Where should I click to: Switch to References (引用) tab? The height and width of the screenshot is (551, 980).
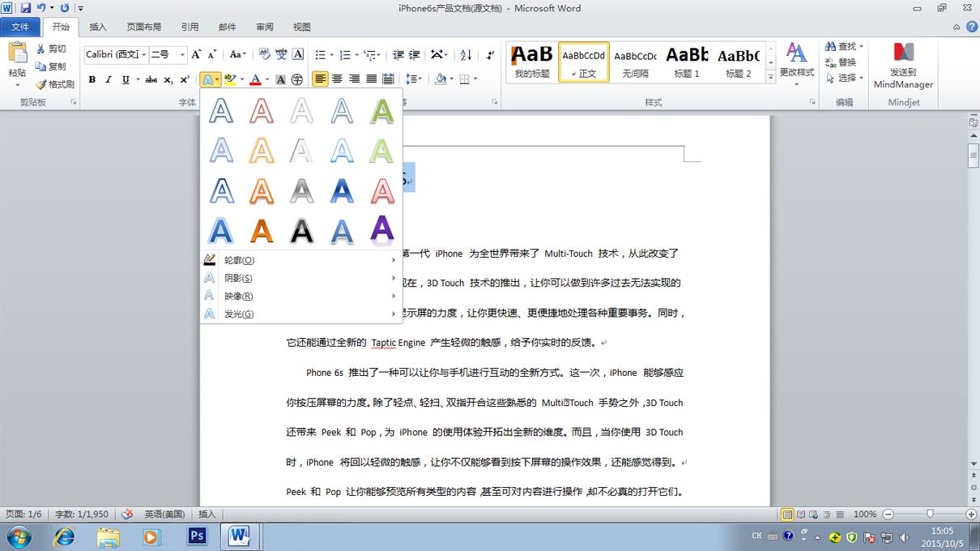(190, 27)
